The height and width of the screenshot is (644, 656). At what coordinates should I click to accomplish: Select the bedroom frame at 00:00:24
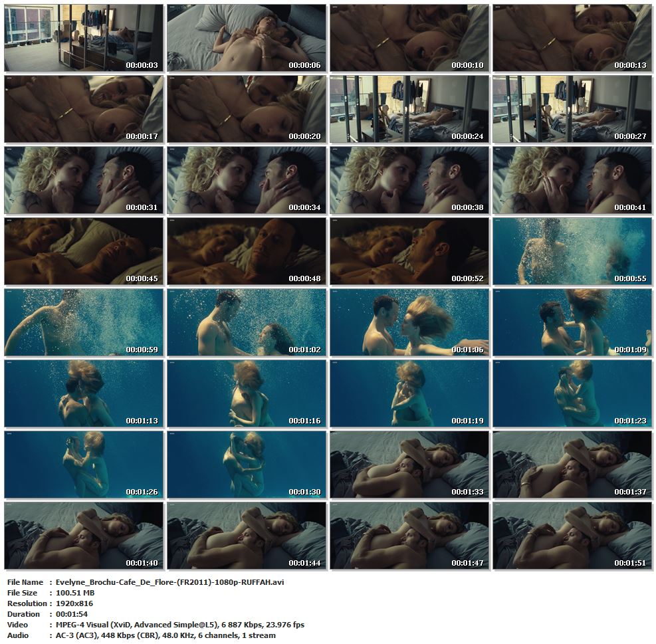point(409,109)
